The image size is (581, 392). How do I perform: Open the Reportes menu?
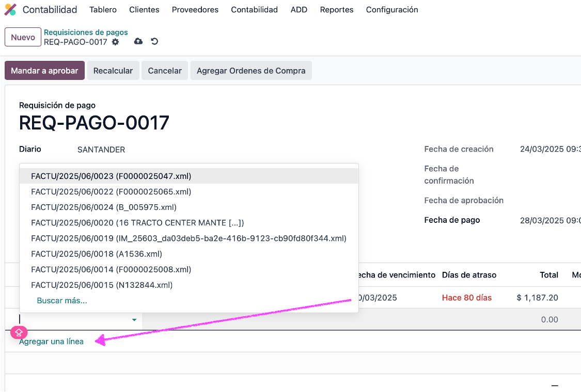336,10
